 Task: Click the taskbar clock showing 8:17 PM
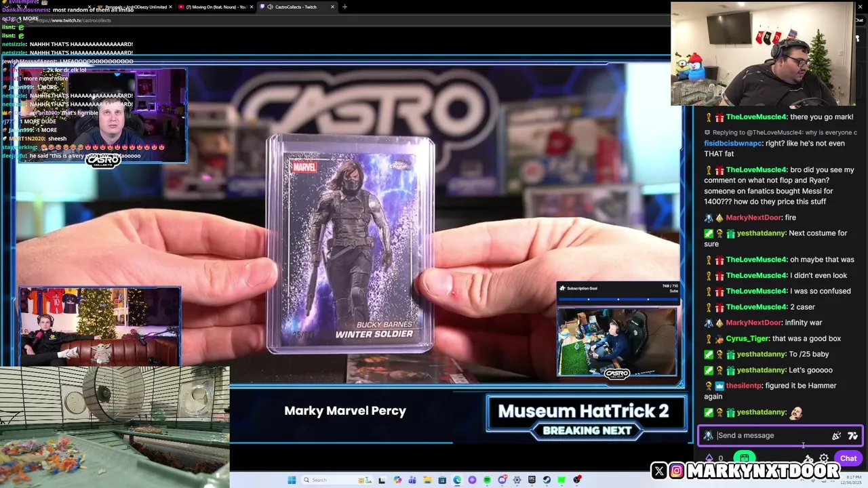coord(852,480)
